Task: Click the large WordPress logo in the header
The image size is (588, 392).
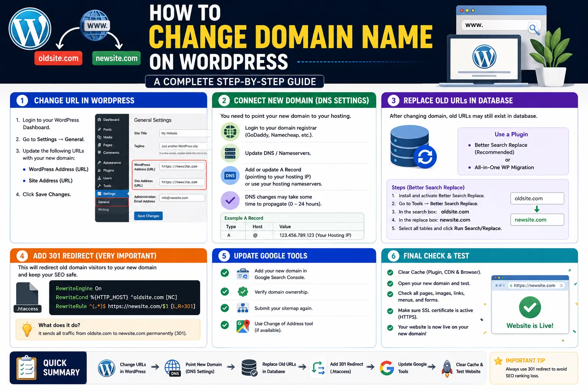Action: point(30,29)
